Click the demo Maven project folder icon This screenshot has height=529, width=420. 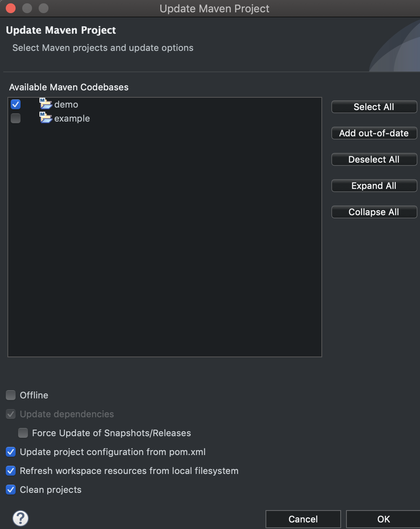(x=46, y=104)
